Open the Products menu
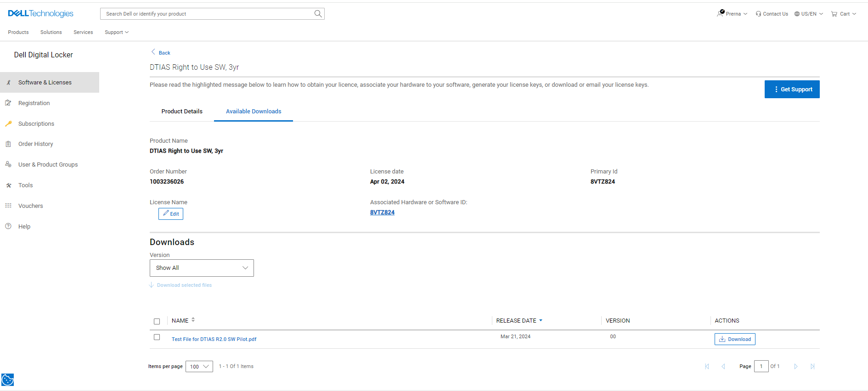This screenshot has width=868, height=391. coord(18,32)
